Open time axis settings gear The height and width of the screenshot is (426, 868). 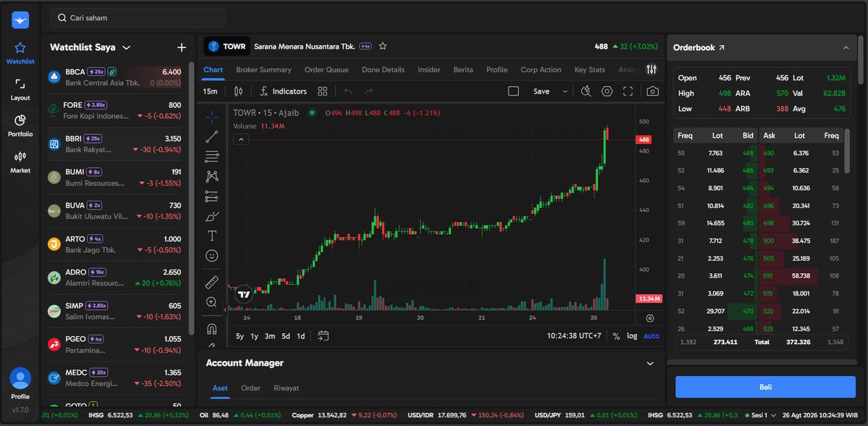click(x=650, y=319)
